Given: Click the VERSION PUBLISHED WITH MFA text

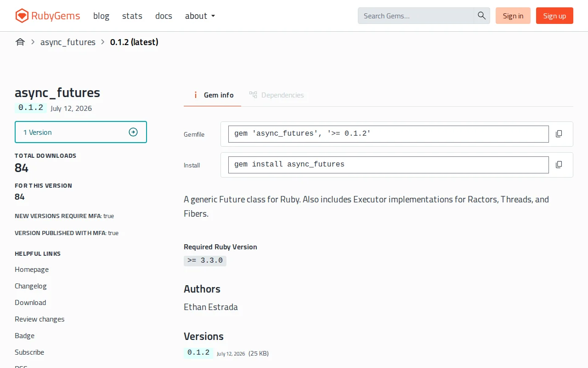Looking at the screenshot, I should 67,233.
